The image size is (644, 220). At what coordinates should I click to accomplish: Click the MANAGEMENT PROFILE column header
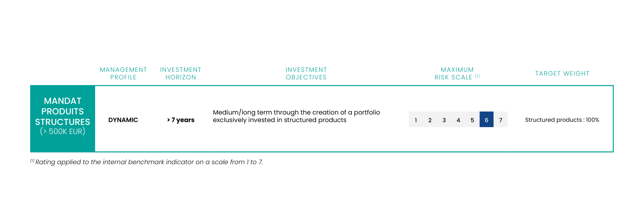coord(123,73)
